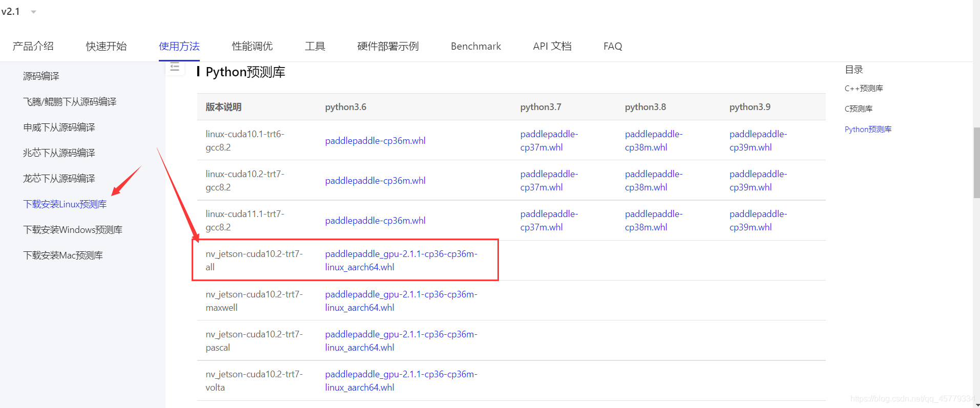980x408 pixels.
Task: Click the linux-cuda10.1-trt6-gcc8.2 version cell
Action: click(245, 141)
